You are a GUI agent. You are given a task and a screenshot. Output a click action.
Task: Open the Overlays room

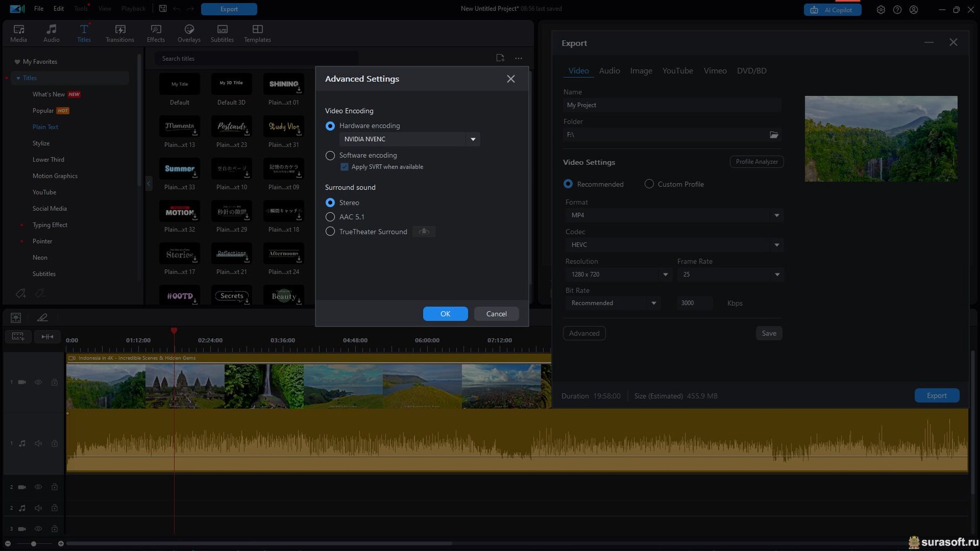pyautogui.click(x=189, y=33)
